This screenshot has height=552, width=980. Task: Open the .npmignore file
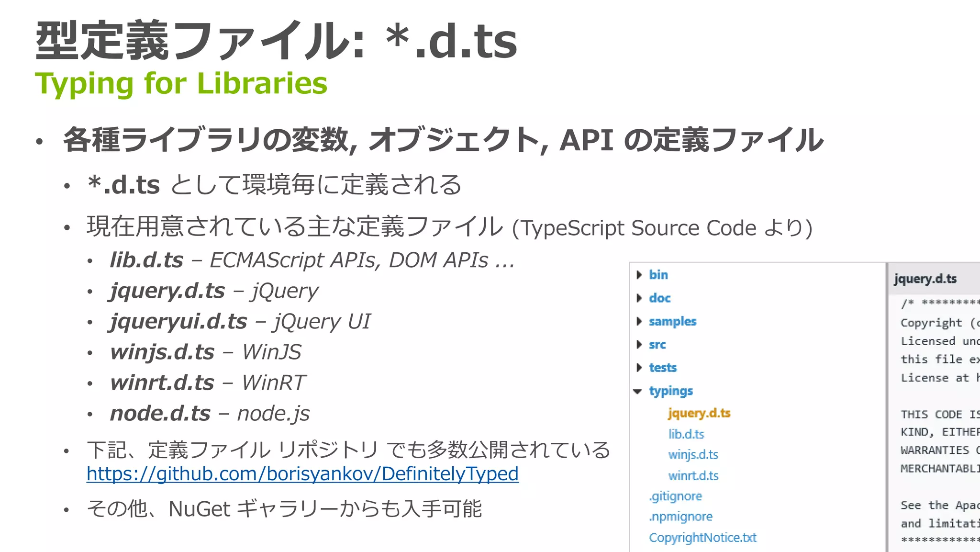coord(680,517)
